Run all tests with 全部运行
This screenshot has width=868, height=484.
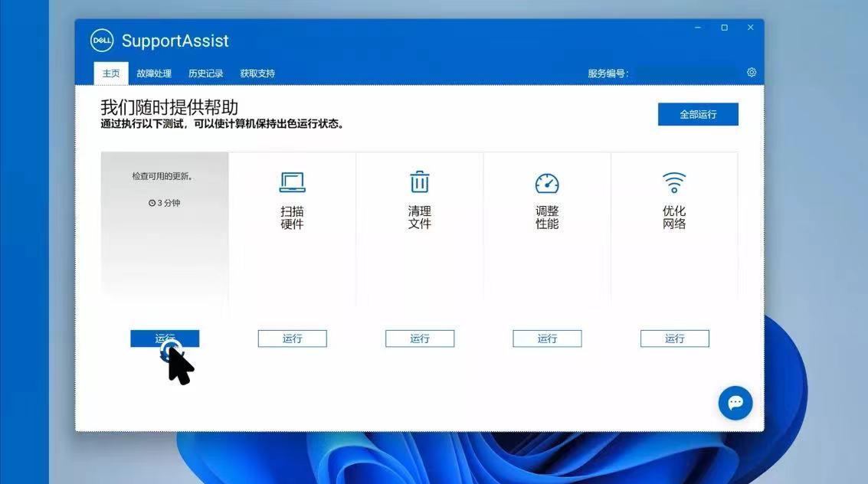[697, 113]
